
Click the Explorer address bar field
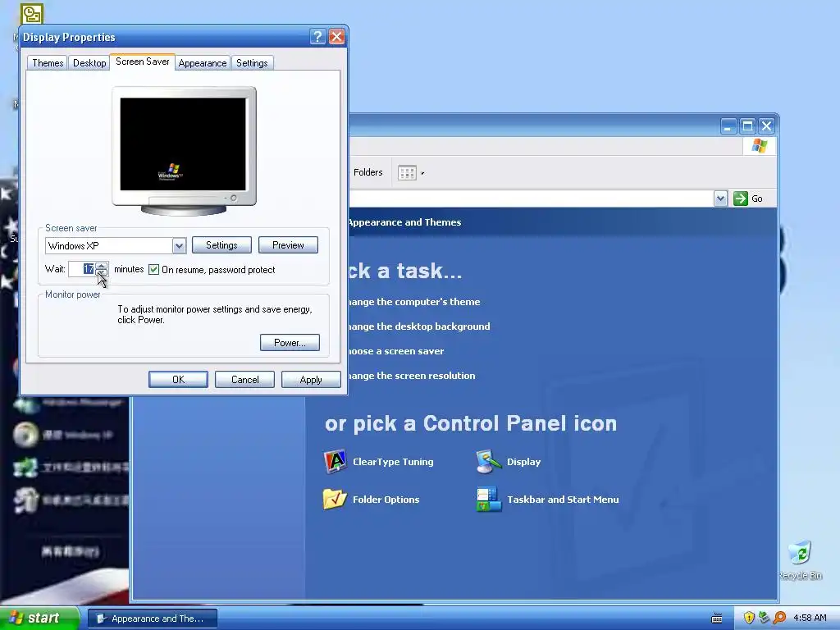click(532, 199)
